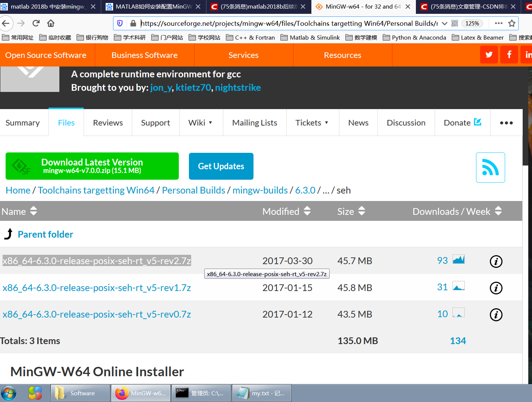Click the site security padlock icon
532x402 pixels.
point(133,23)
